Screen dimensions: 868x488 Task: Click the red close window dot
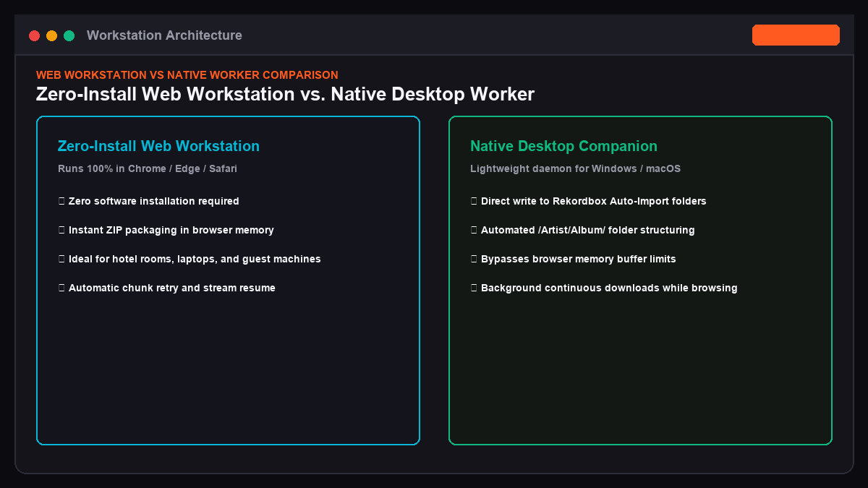click(x=34, y=35)
